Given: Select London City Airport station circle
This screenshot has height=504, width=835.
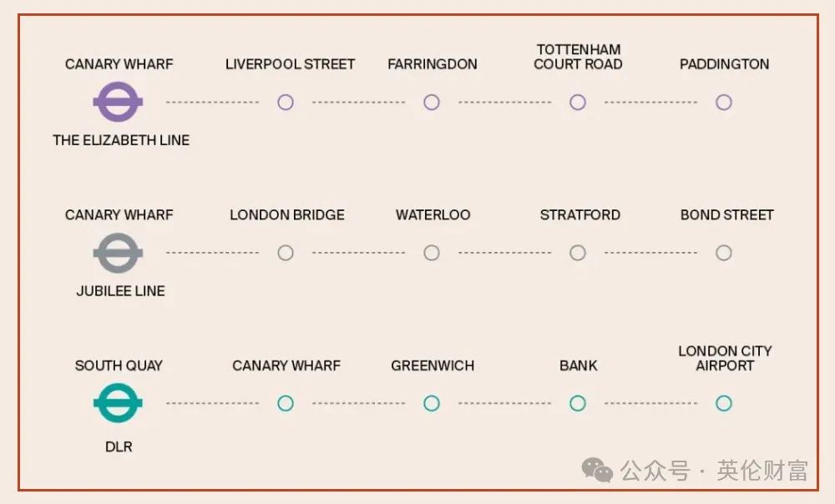Looking at the screenshot, I should click(724, 403).
